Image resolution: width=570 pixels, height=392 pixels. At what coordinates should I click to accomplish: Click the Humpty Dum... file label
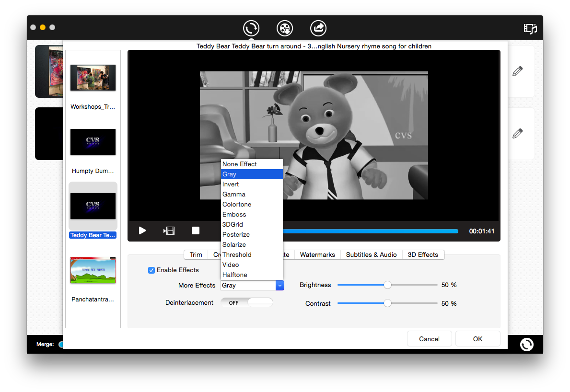[x=93, y=171]
